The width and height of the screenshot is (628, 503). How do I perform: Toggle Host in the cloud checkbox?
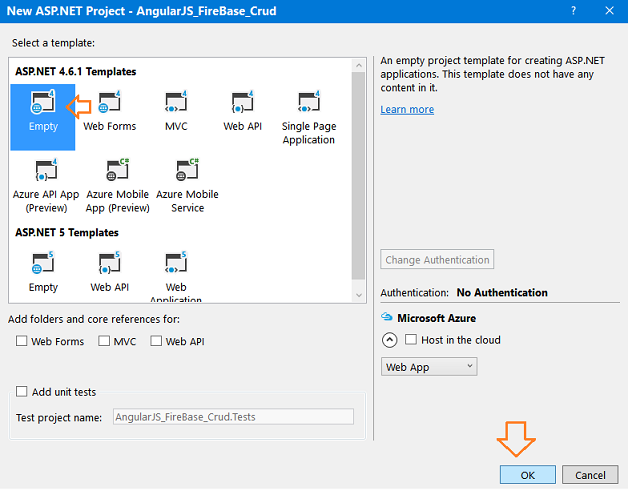[x=411, y=339]
